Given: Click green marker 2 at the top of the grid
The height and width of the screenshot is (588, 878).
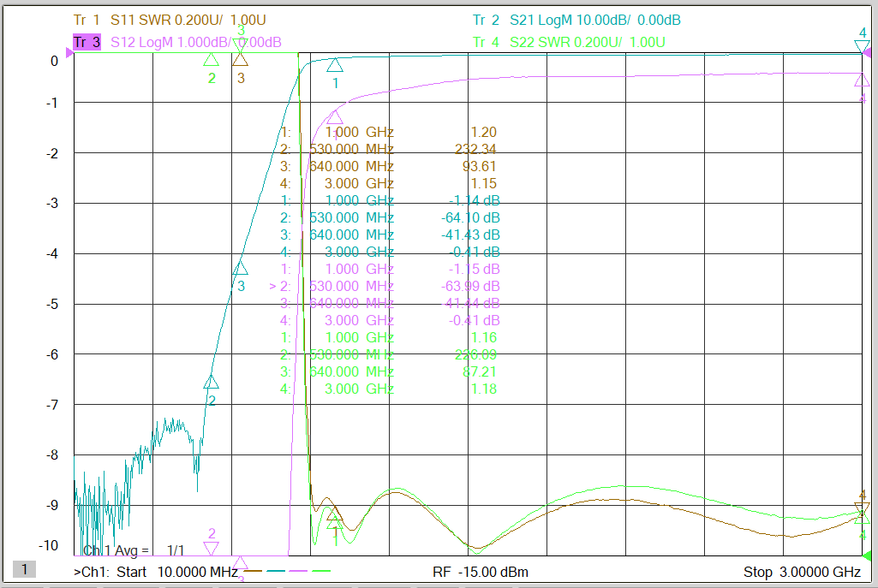Looking at the screenshot, I should pyautogui.click(x=211, y=59).
